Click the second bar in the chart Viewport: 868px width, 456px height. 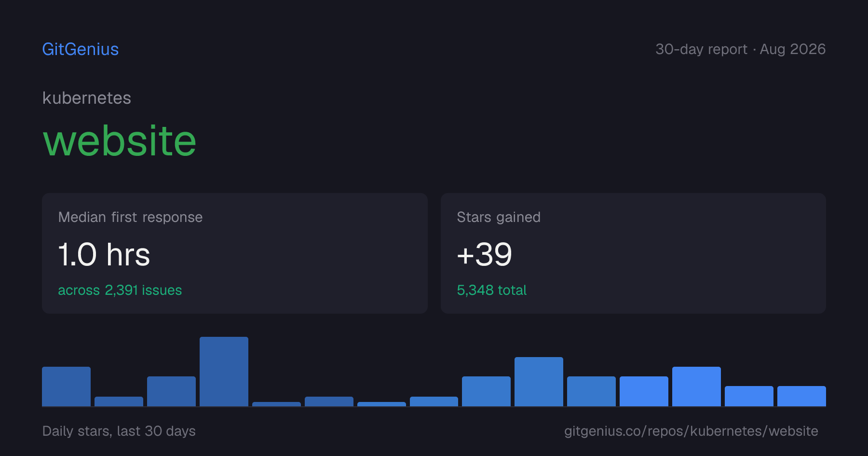[119, 401]
